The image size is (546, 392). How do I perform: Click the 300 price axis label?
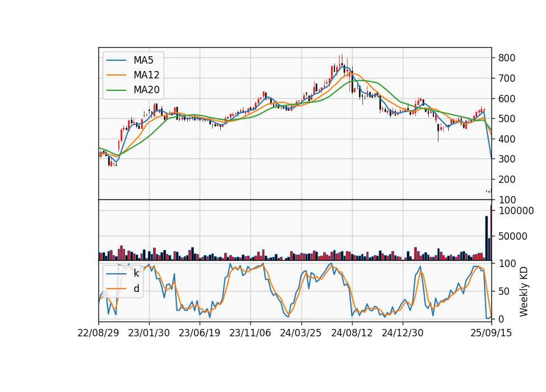(x=507, y=159)
